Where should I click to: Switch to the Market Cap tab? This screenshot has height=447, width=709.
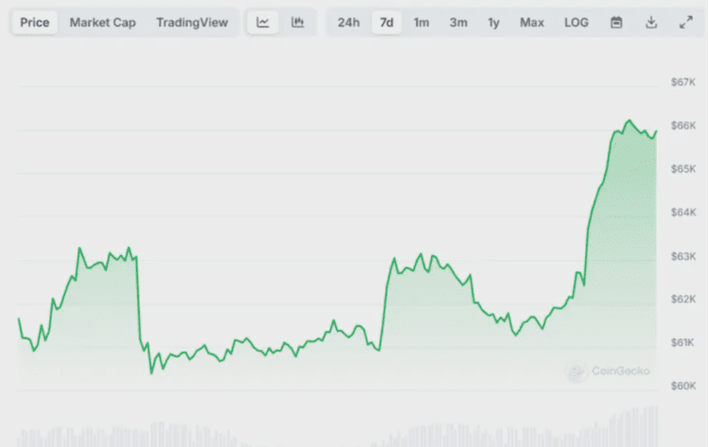pyautogui.click(x=103, y=22)
